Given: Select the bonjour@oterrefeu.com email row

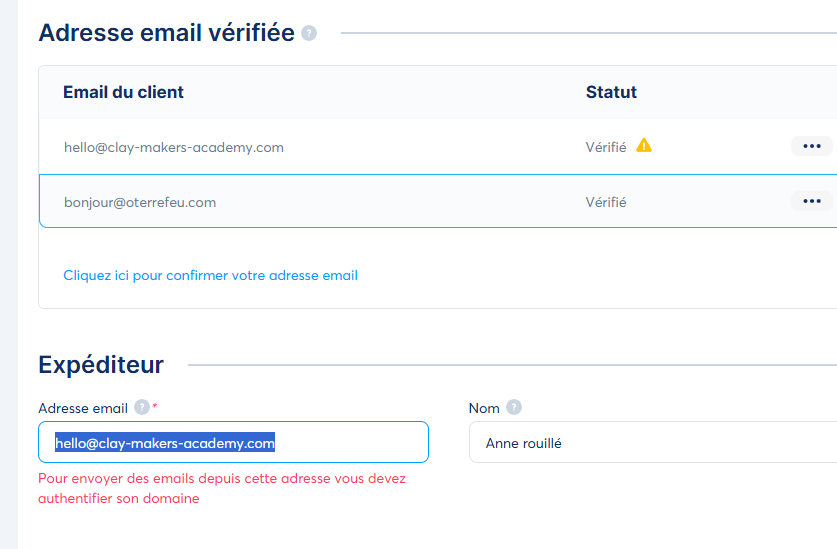Looking at the screenshot, I should (x=438, y=201).
